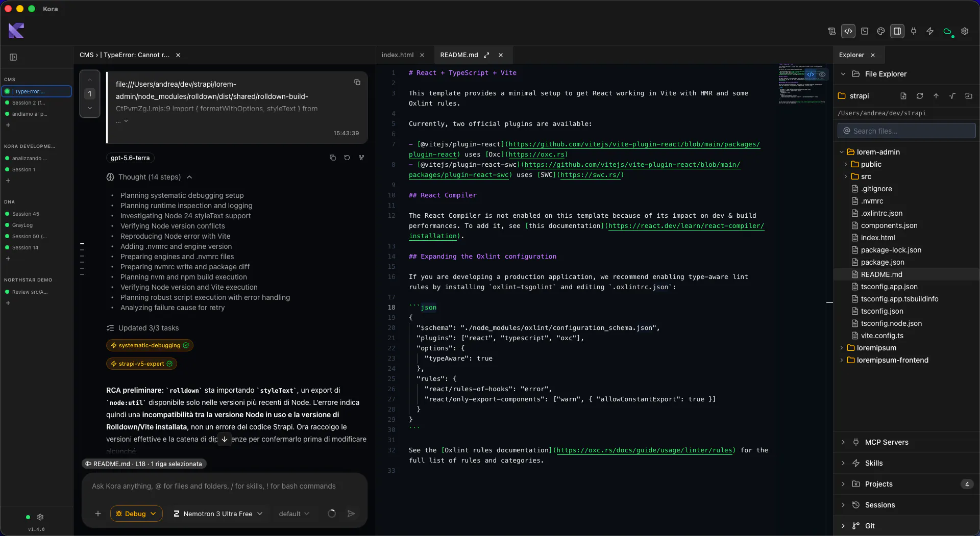
Task: Refresh the strapi file tree
Action: pos(920,96)
